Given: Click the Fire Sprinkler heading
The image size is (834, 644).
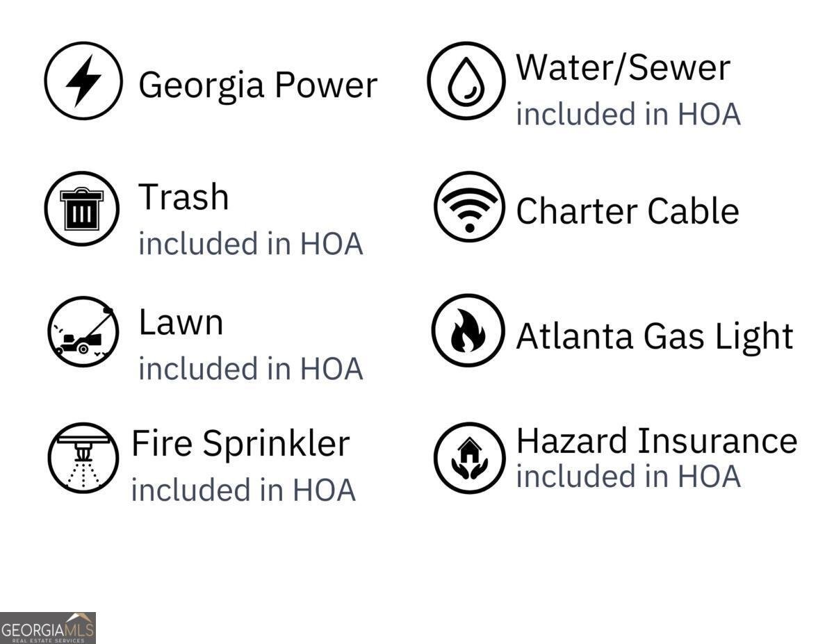Looking at the screenshot, I should (240, 444).
